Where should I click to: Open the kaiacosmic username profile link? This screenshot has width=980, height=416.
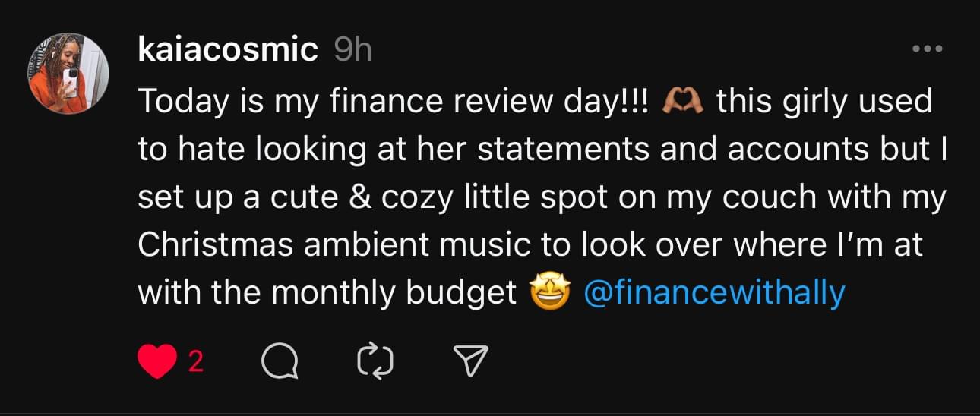228,50
